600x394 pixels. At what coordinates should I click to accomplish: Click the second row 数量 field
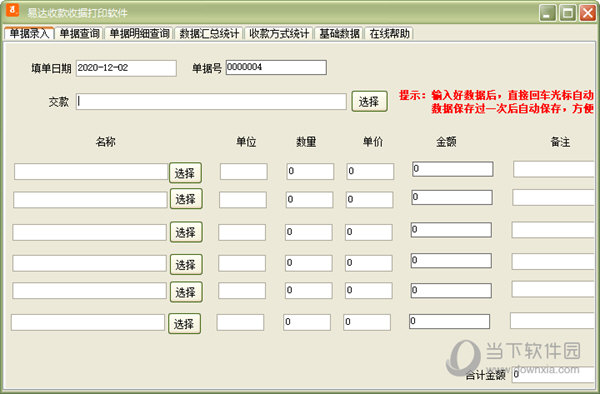[309, 200]
